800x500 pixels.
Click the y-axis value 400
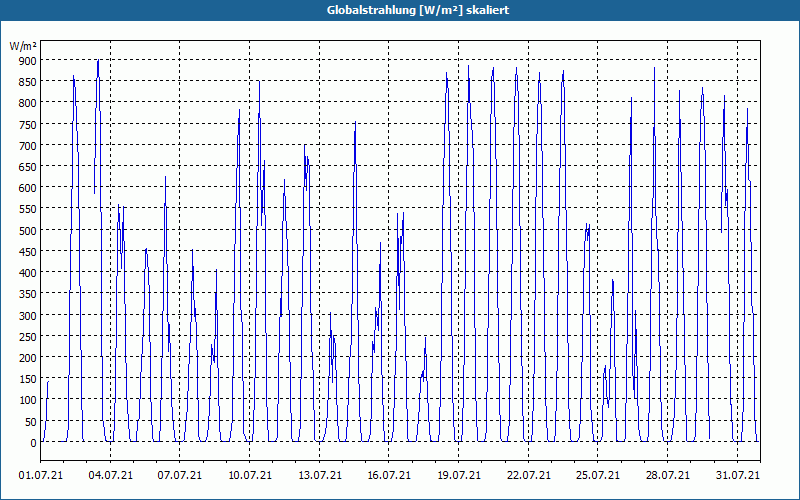pos(28,272)
